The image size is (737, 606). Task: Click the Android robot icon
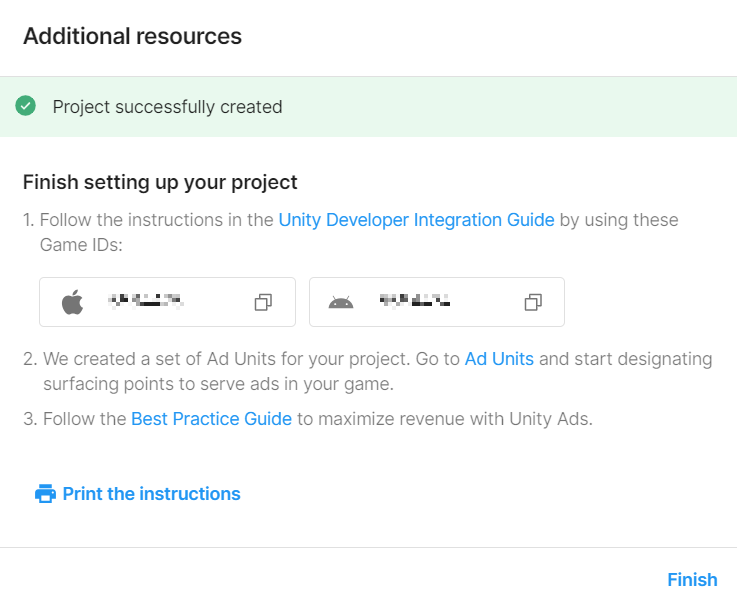pyautogui.click(x=341, y=302)
